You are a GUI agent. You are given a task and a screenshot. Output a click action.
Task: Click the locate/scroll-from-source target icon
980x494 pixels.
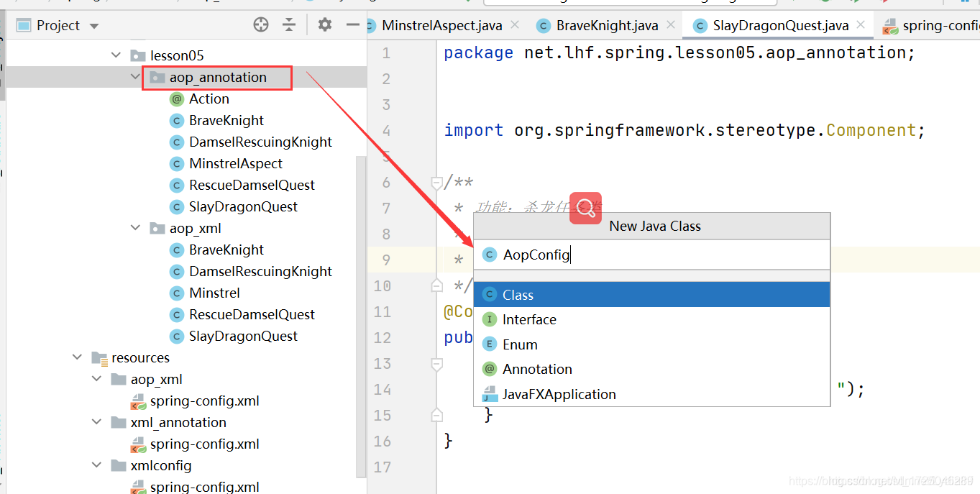pos(261,25)
